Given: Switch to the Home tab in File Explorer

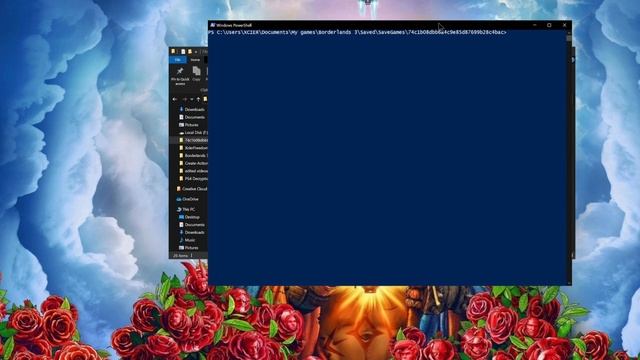Looking at the screenshot, I should pyautogui.click(x=195, y=60).
